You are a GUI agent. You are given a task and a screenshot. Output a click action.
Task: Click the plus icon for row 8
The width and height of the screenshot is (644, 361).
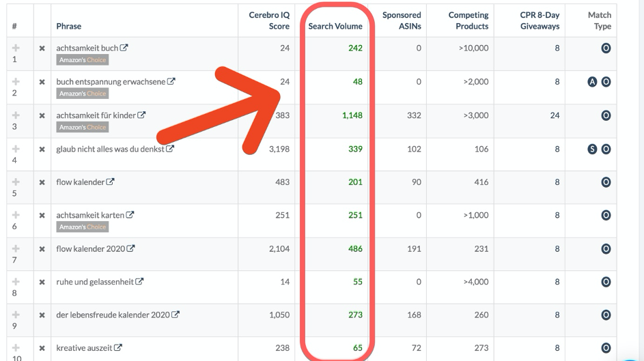click(16, 282)
